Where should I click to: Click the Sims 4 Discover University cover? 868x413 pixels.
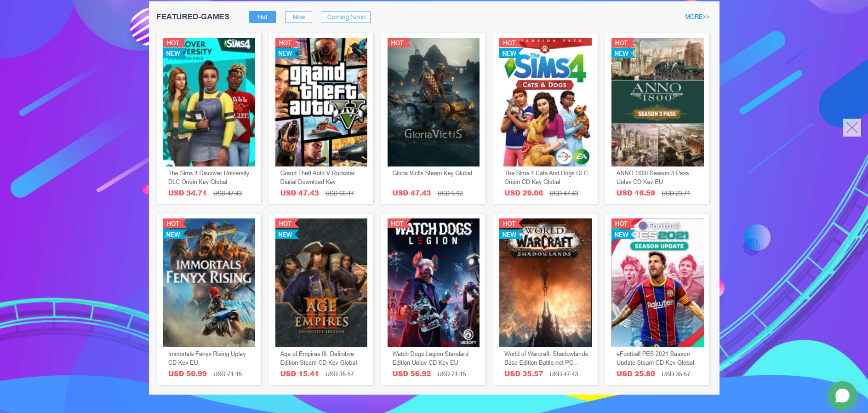(x=209, y=102)
